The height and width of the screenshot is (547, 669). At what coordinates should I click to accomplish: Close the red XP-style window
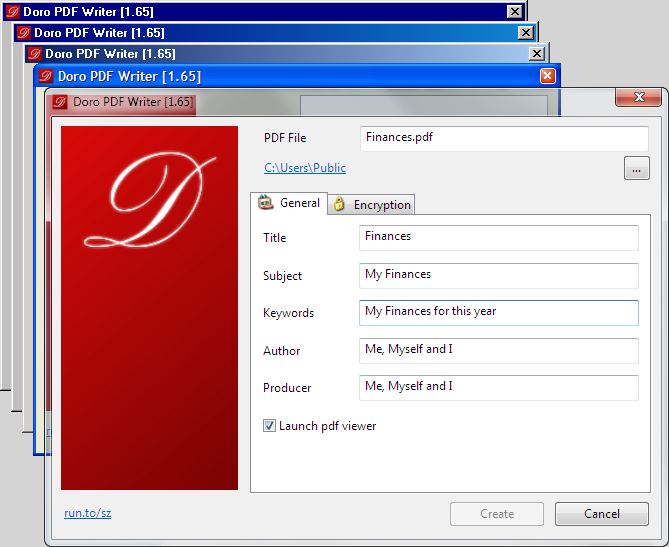click(x=547, y=76)
